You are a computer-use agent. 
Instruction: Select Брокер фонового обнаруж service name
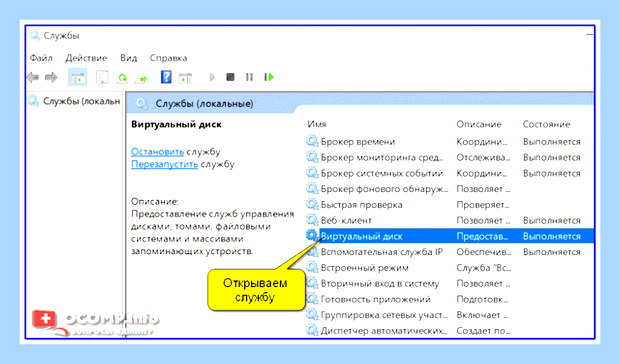pos(384,189)
